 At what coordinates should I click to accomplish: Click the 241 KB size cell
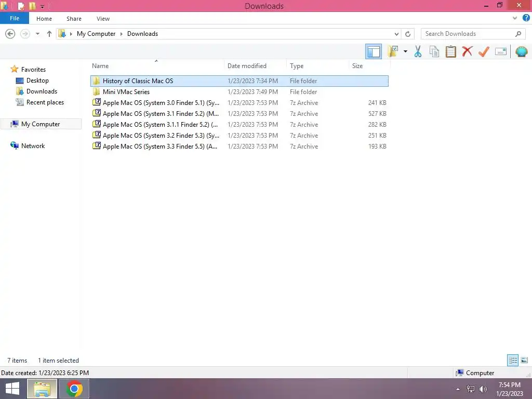point(377,102)
